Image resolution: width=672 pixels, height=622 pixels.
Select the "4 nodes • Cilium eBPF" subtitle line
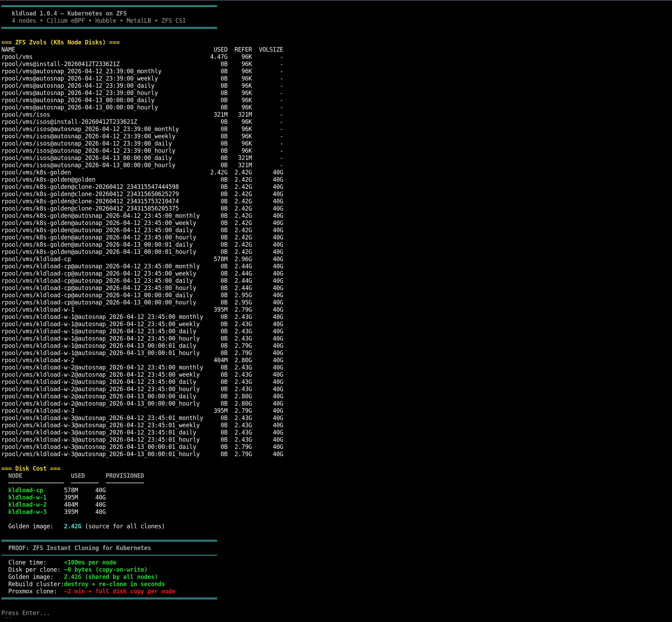[x=99, y=21]
